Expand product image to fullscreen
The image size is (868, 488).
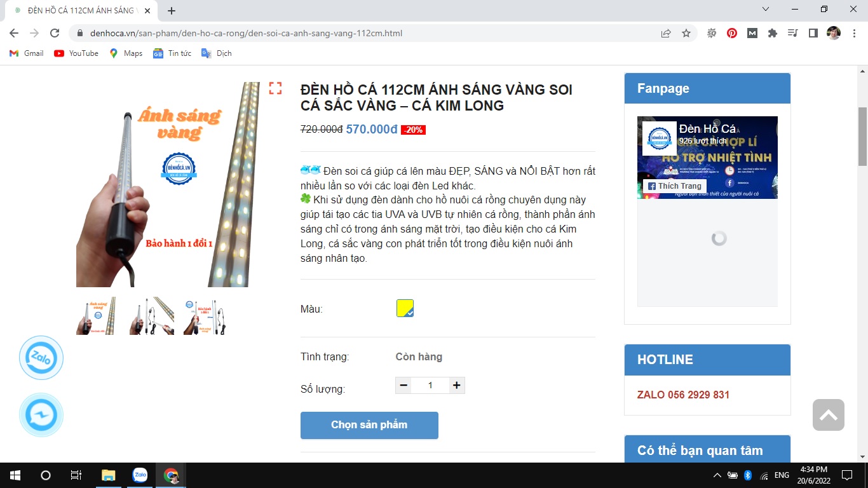275,88
